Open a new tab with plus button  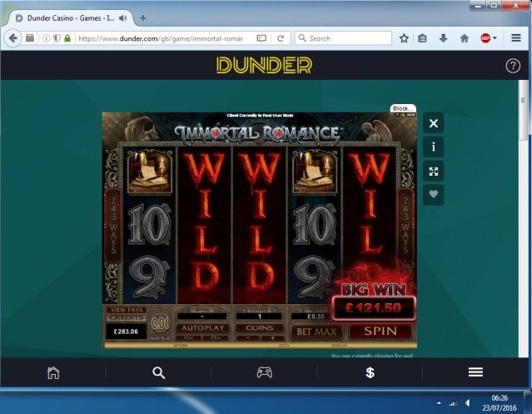pos(143,18)
